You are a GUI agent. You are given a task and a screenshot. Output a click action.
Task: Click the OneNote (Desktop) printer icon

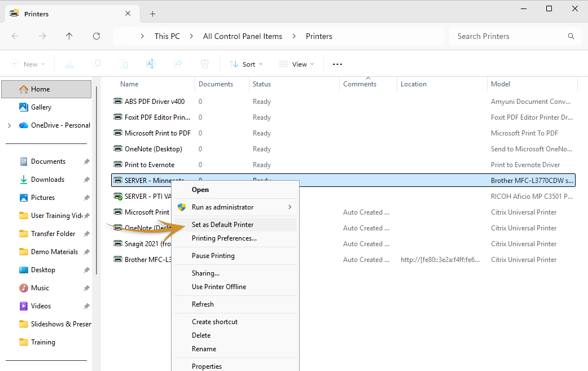pyautogui.click(x=118, y=149)
